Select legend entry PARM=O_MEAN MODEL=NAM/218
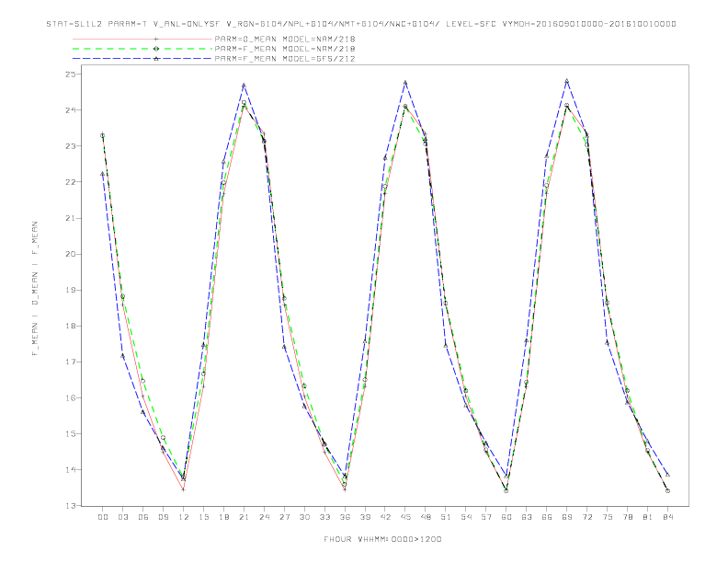 click(285, 39)
